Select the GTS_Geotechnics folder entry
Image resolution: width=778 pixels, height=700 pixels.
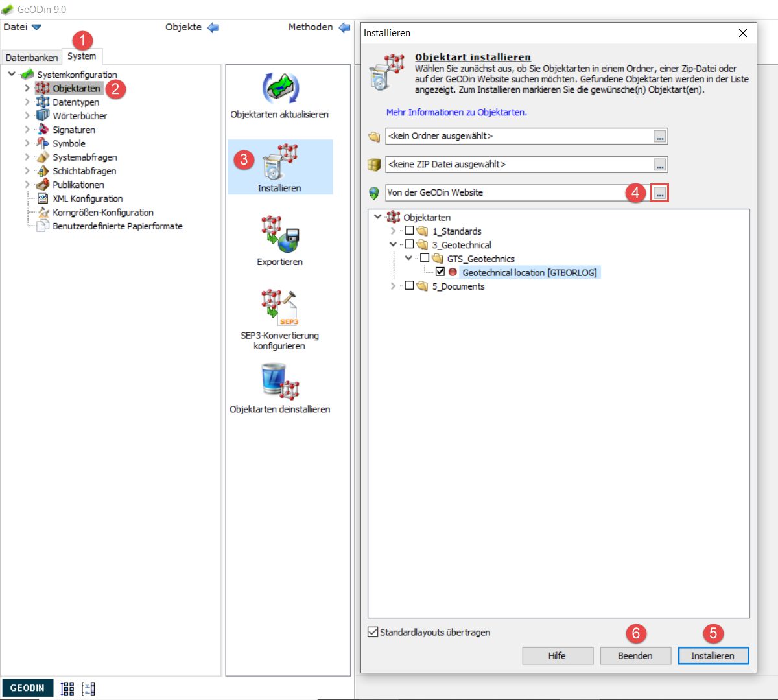[x=481, y=259]
